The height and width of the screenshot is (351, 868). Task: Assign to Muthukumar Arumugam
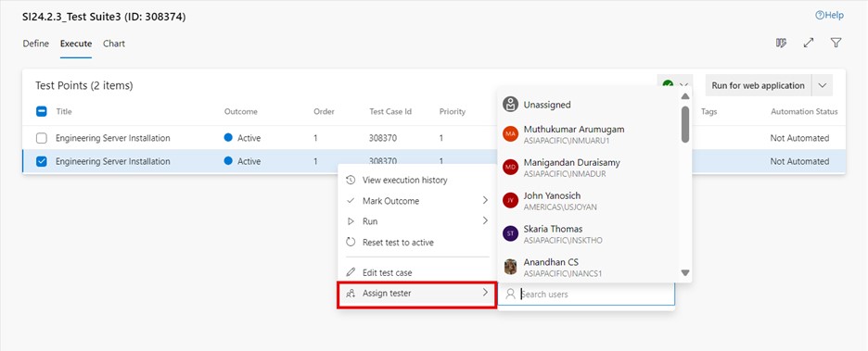(590, 133)
